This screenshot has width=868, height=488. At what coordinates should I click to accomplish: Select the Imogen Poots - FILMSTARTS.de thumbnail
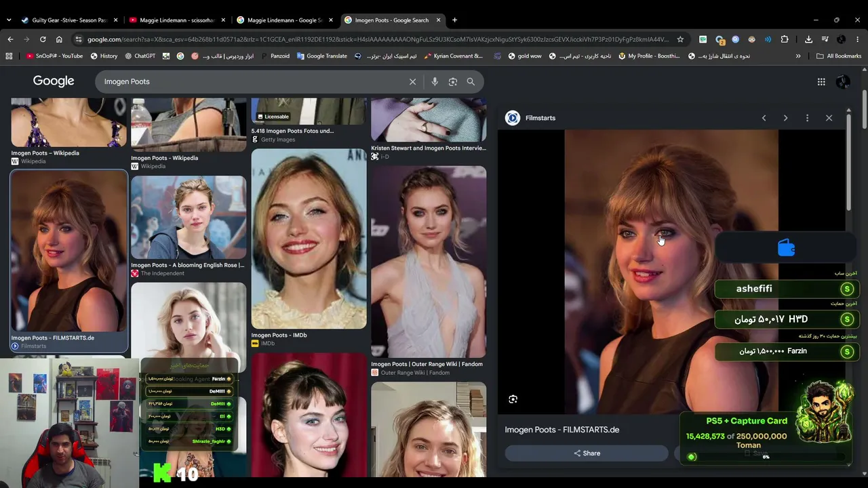[x=68, y=251]
